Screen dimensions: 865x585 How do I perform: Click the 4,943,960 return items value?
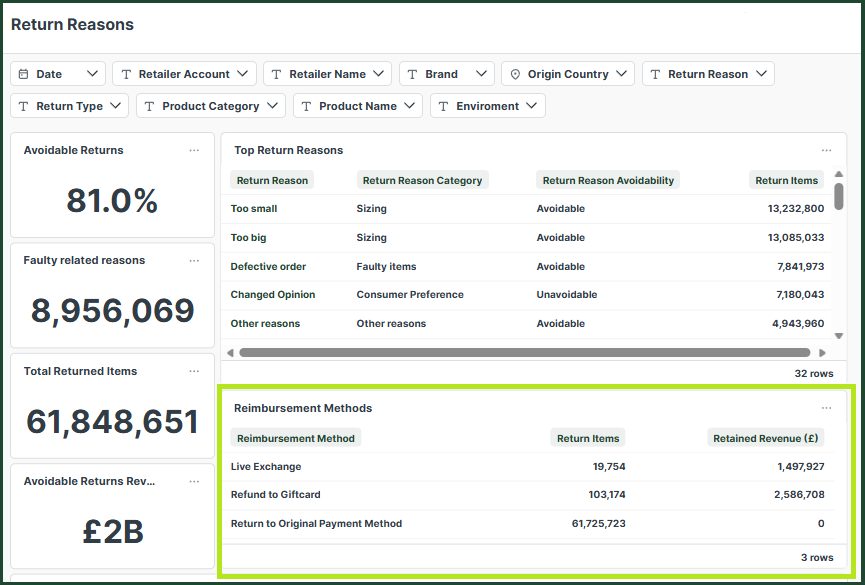pos(798,323)
